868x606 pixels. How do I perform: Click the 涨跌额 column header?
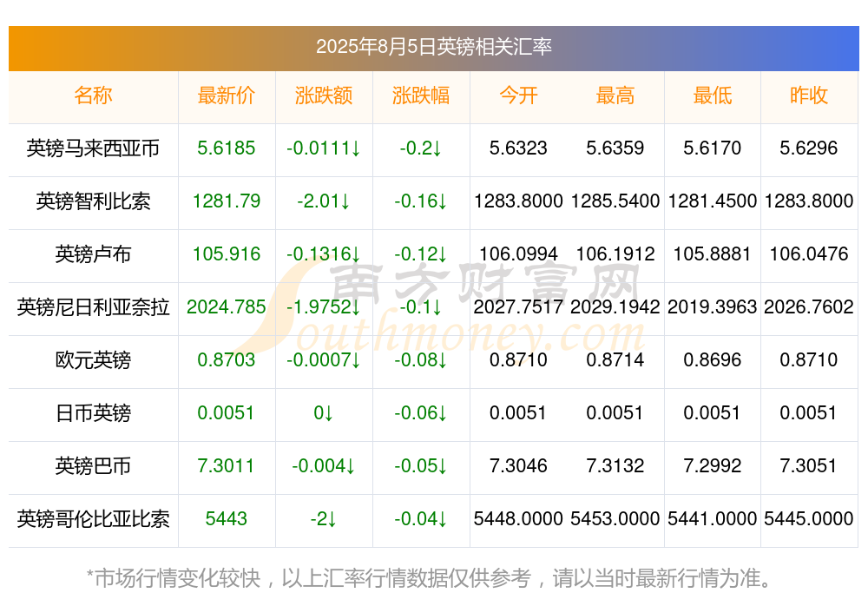(x=323, y=96)
